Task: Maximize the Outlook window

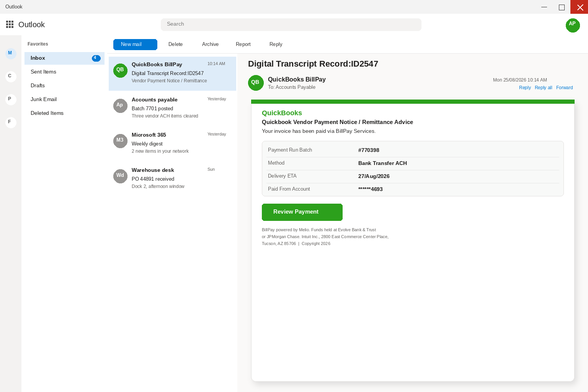Action: click(562, 7)
